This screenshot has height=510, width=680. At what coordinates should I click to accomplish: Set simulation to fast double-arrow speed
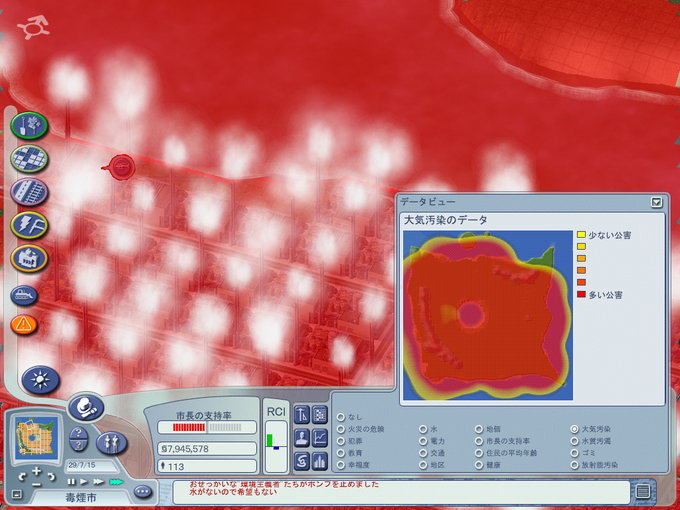pos(98,482)
